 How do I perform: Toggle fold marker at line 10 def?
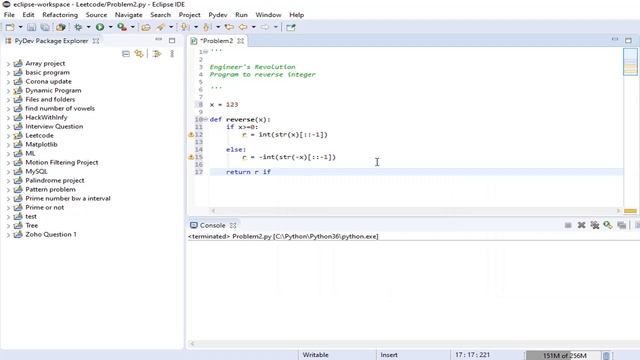[206, 119]
